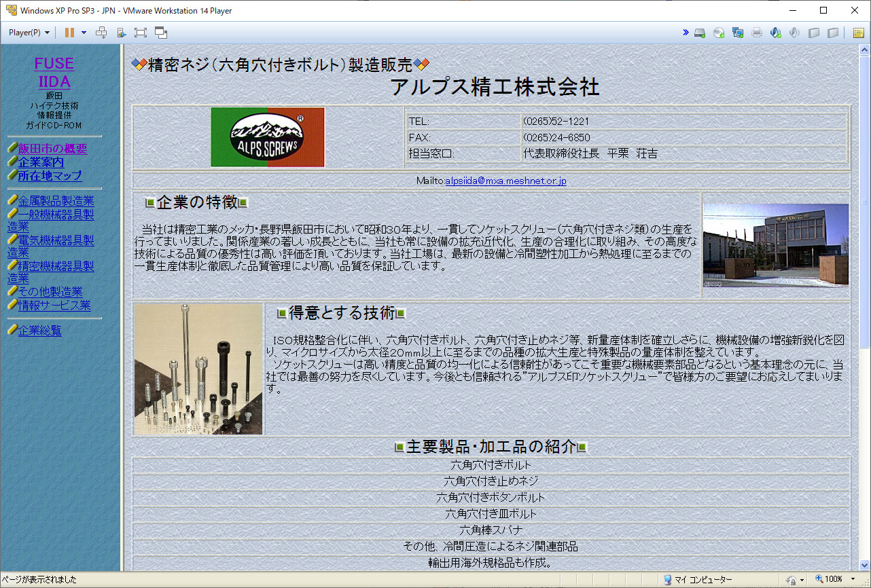Image resolution: width=871 pixels, height=588 pixels.
Task: Click the 得意とする技術 section heading
Action: click(342, 313)
